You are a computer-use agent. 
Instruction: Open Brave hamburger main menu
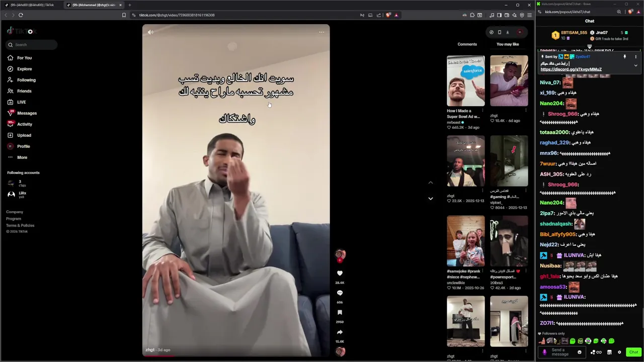pyautogui.click(x=529, y=15)
